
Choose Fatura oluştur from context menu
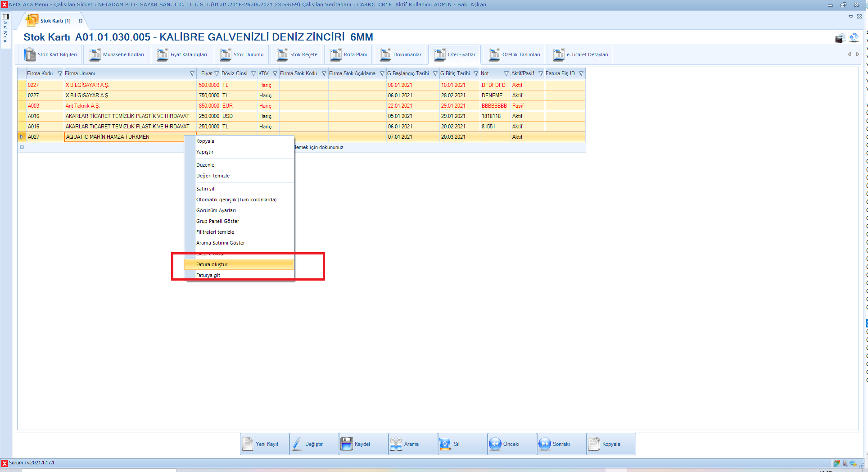click(212, 264)
